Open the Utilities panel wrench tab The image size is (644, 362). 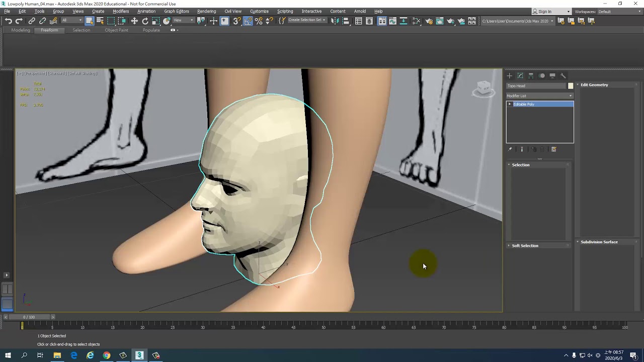(563, 75)
